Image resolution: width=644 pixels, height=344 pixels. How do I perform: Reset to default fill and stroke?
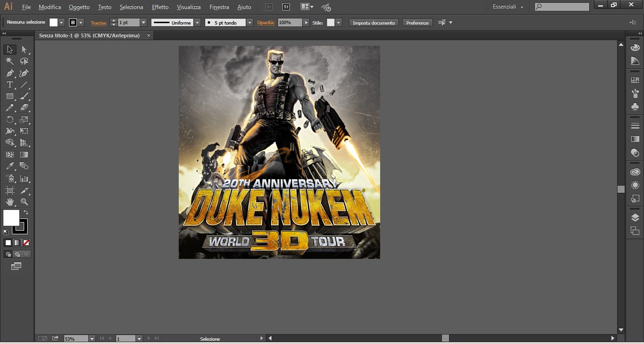point(6,232)
